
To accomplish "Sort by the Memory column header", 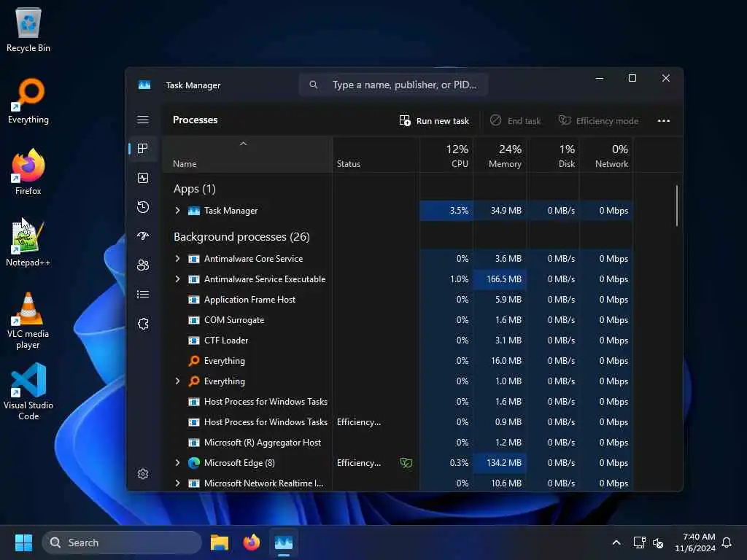I will [500, 155].
